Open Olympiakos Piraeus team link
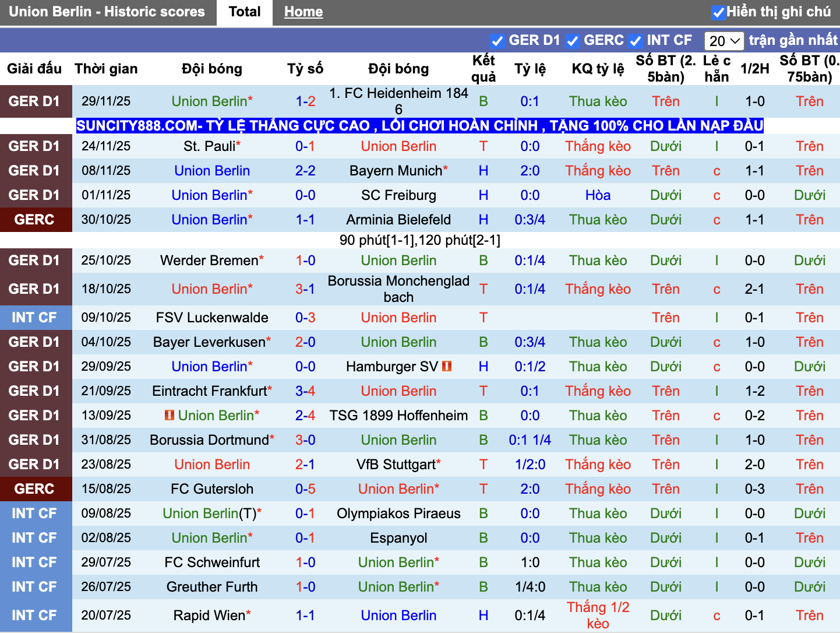Image resolution: width=840 pixels, height=633 pixels. [x=398, y=514]
